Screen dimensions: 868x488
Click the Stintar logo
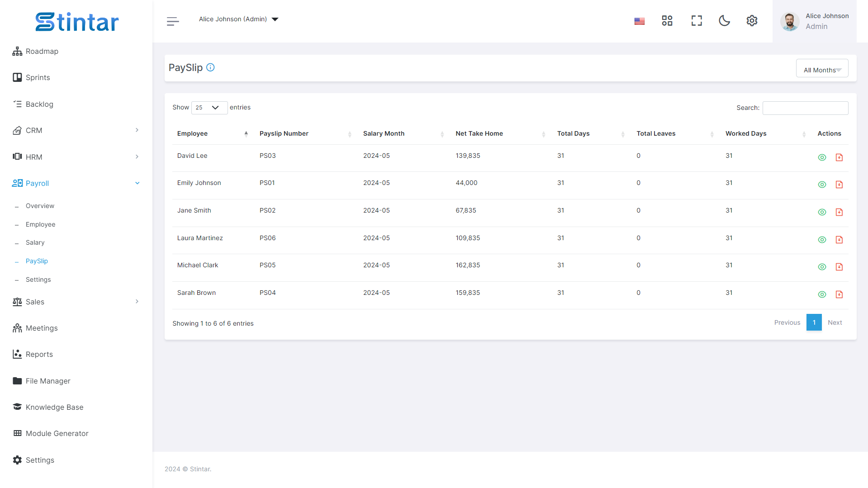click(x=77, y=22)
